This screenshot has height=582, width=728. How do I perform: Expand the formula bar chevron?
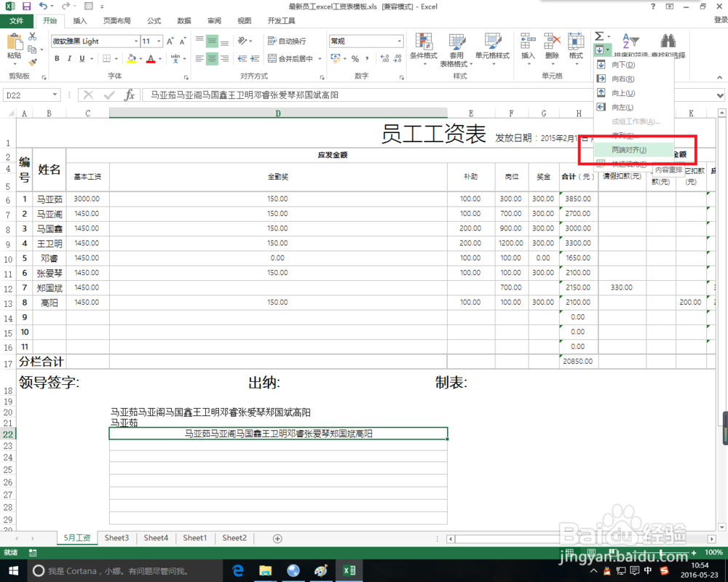[720, 95]
